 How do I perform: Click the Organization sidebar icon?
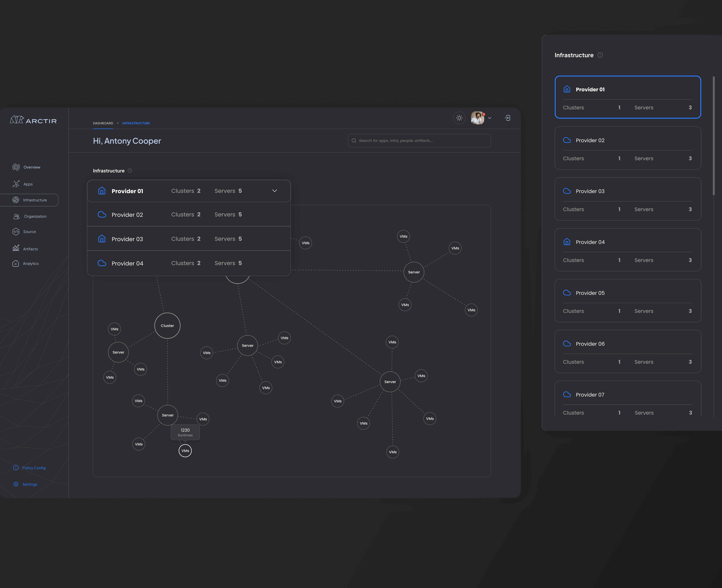click(16, 216)
